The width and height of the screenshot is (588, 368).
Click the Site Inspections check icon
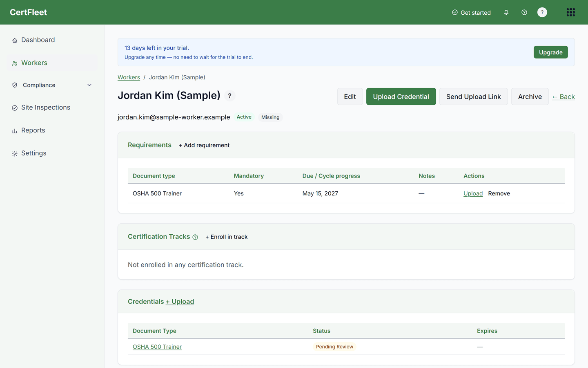pos(15,108)
